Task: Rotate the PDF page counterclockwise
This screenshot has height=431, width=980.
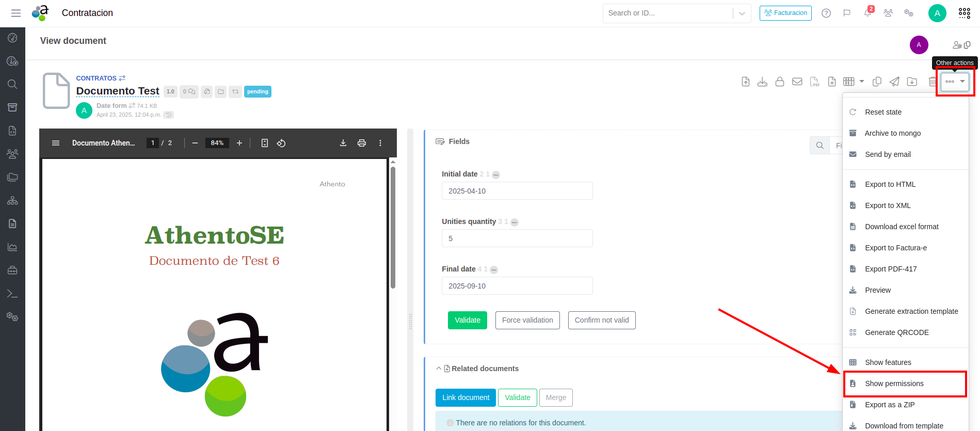Action: 281,143
